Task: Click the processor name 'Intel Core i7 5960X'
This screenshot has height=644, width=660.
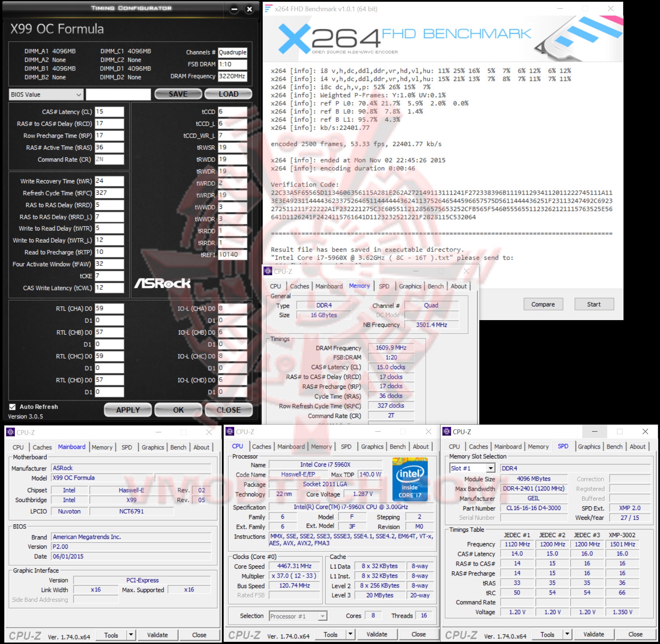Action: 325,465
